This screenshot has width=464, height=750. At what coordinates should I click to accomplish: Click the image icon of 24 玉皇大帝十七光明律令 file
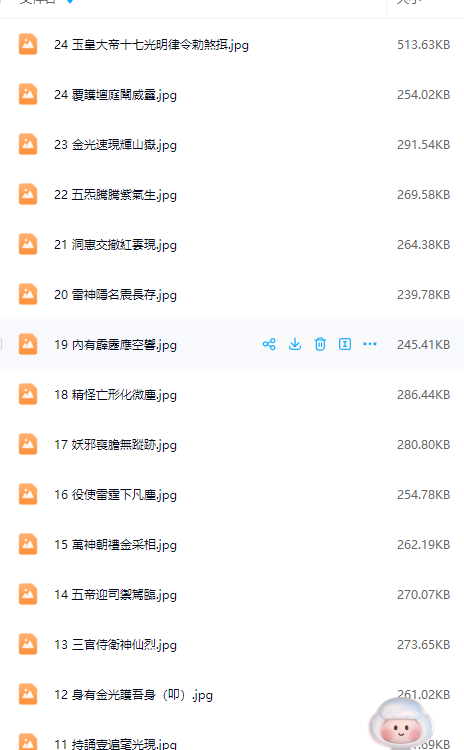(28, 44)
